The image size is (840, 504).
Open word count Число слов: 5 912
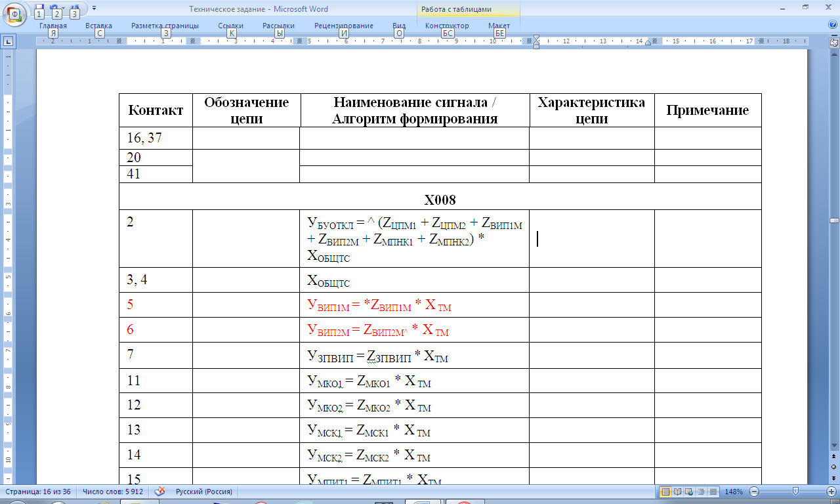pos(112,492)
